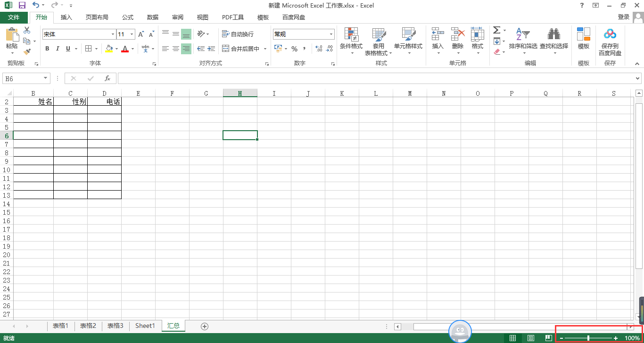Select the 姓名 header cell
This screenshot has height=343, width=644.
(x=33, y=101)
